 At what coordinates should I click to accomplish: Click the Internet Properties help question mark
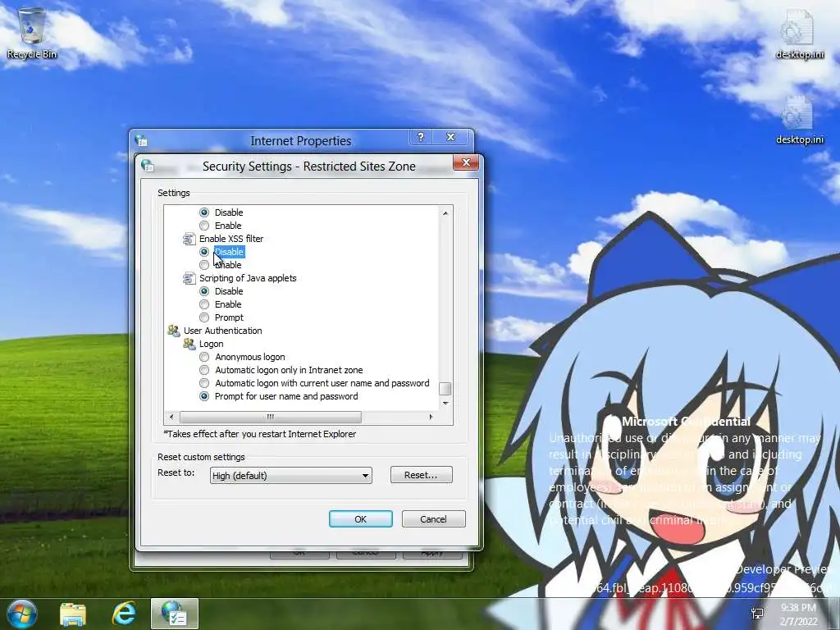[421, 137]
